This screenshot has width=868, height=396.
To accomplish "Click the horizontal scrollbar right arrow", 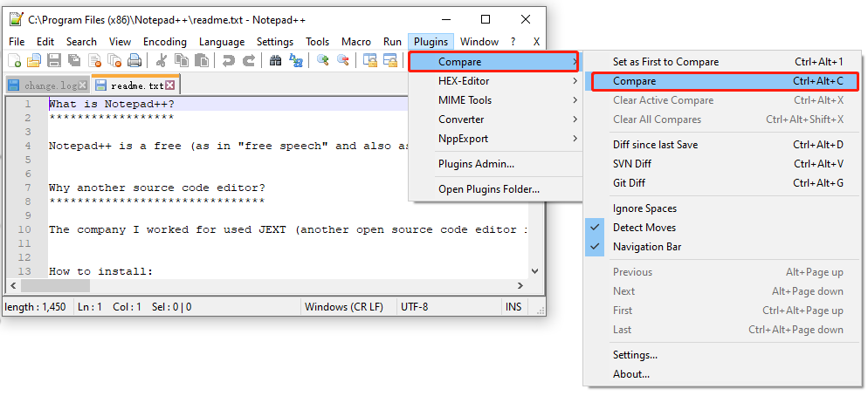I will click(x=520, y=285).
